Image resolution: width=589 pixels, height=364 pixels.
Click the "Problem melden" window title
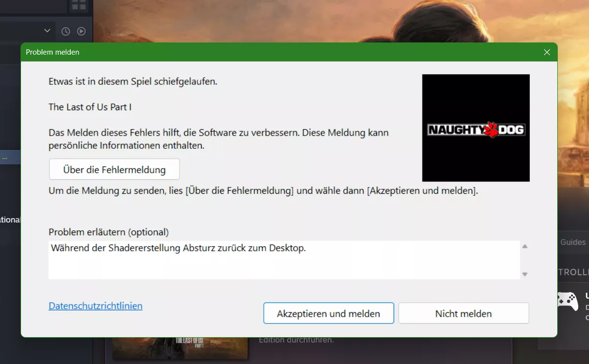(x=52, y=52)
